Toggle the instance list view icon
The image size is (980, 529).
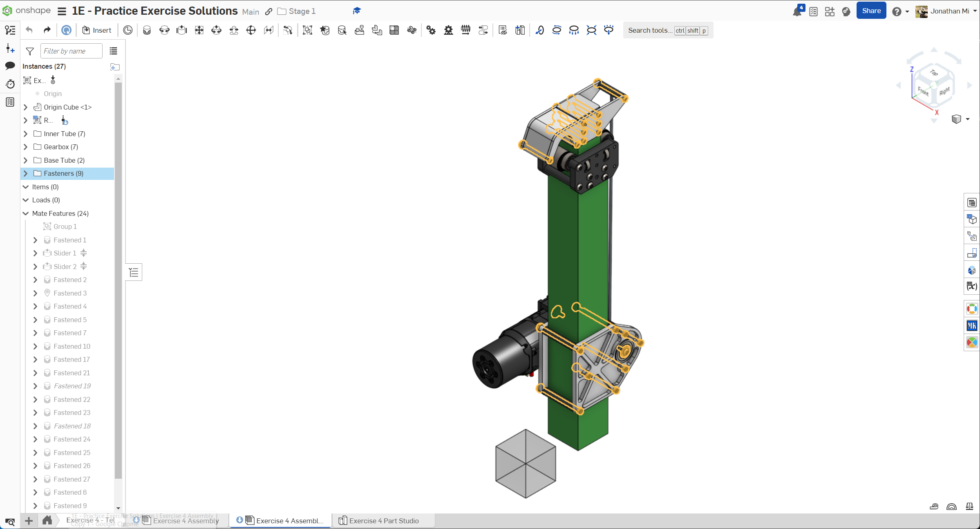coord(113,51)
